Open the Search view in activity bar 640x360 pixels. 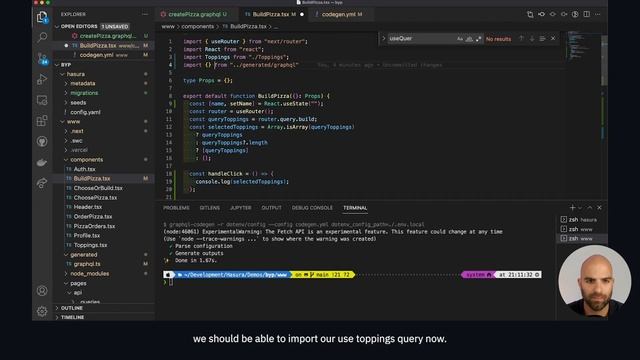(42, 37)
